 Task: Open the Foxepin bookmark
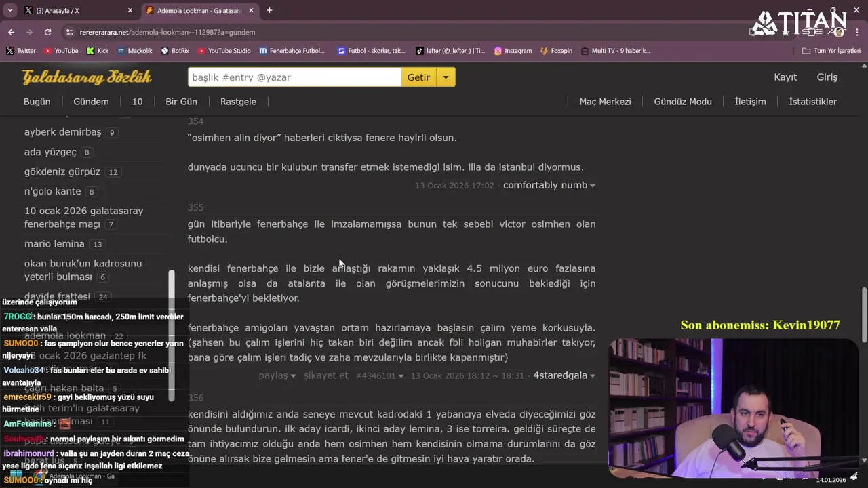coord(556,51)
